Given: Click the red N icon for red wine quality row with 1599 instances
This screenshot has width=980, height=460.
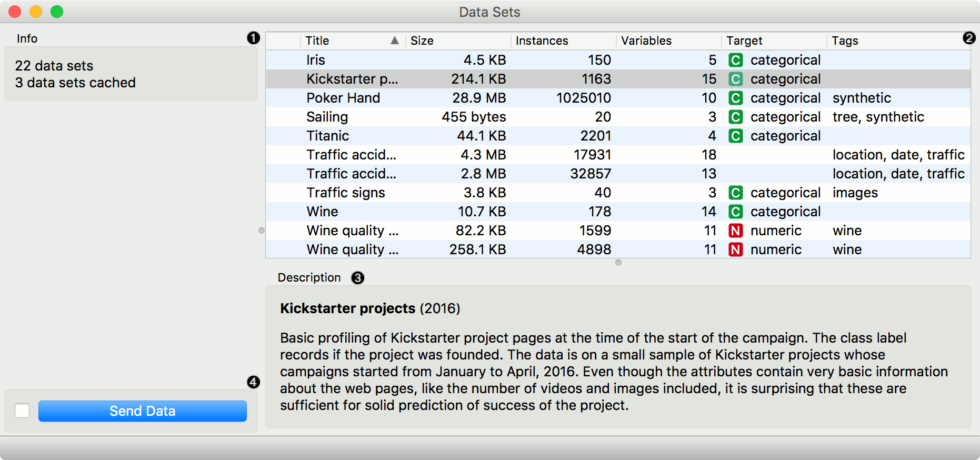Looking at the screenshot, I should tap(735, 231).
